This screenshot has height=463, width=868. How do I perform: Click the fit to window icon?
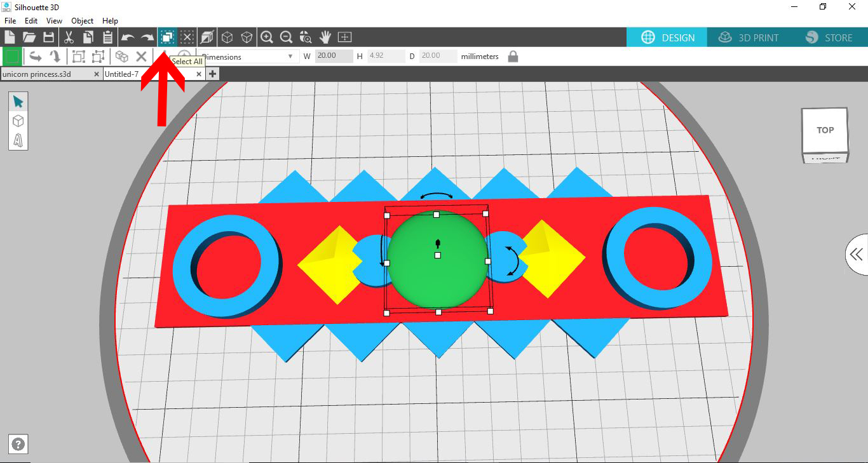pyautogui.click(x=345, y=37)
